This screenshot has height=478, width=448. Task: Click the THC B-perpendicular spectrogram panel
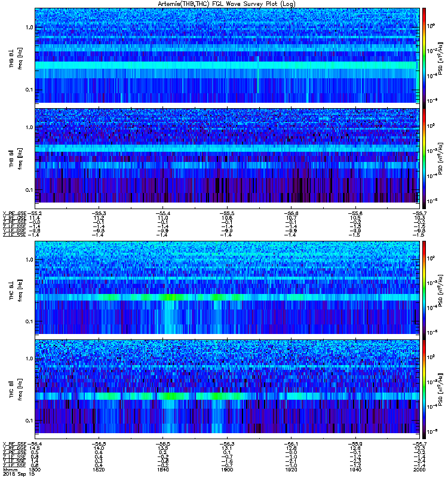228,290
